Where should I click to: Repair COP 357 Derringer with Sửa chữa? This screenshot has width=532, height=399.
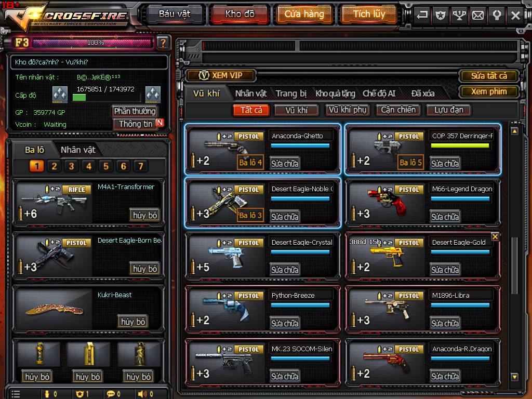[x=445, y=163]
